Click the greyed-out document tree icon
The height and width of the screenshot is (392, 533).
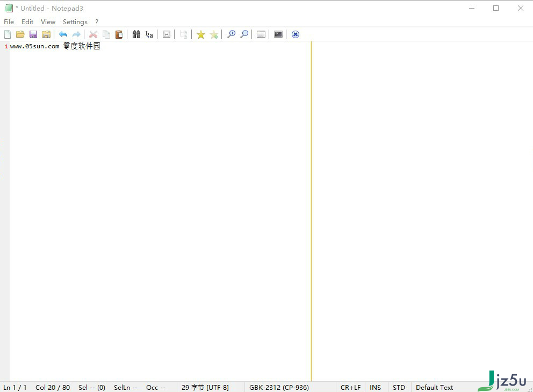tap(184, 34)
